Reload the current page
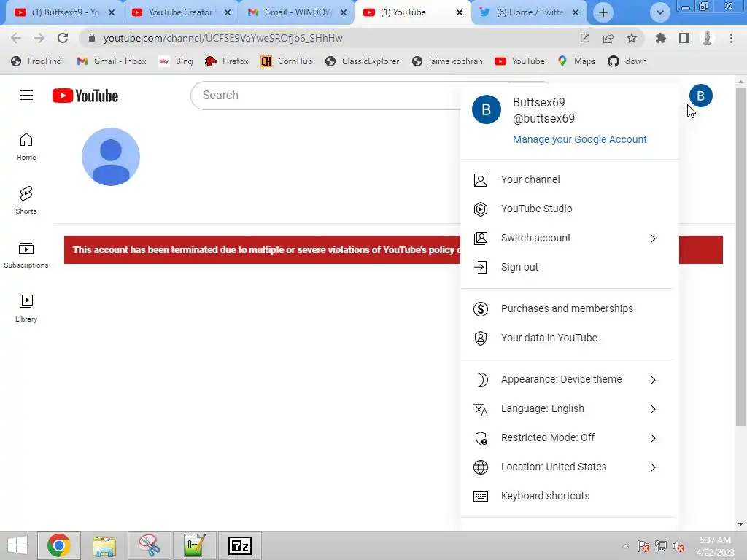The height and width of the screenshot is (560, 747). 63,38
